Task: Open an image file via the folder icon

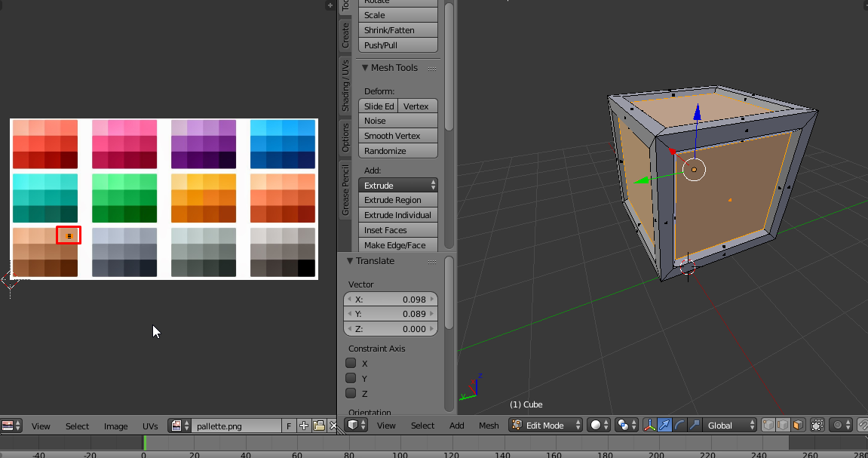Action: point(318,426)
